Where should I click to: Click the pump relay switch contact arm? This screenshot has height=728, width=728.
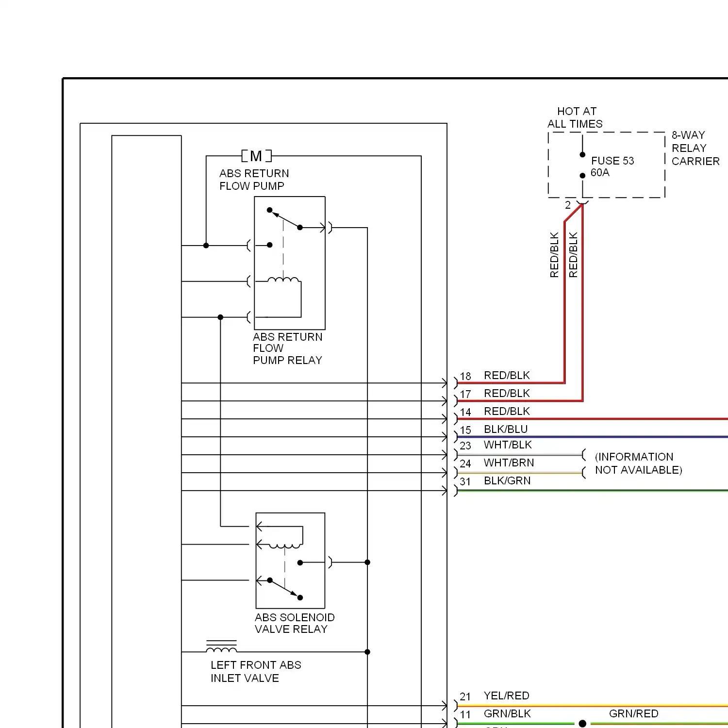[285, 219]
